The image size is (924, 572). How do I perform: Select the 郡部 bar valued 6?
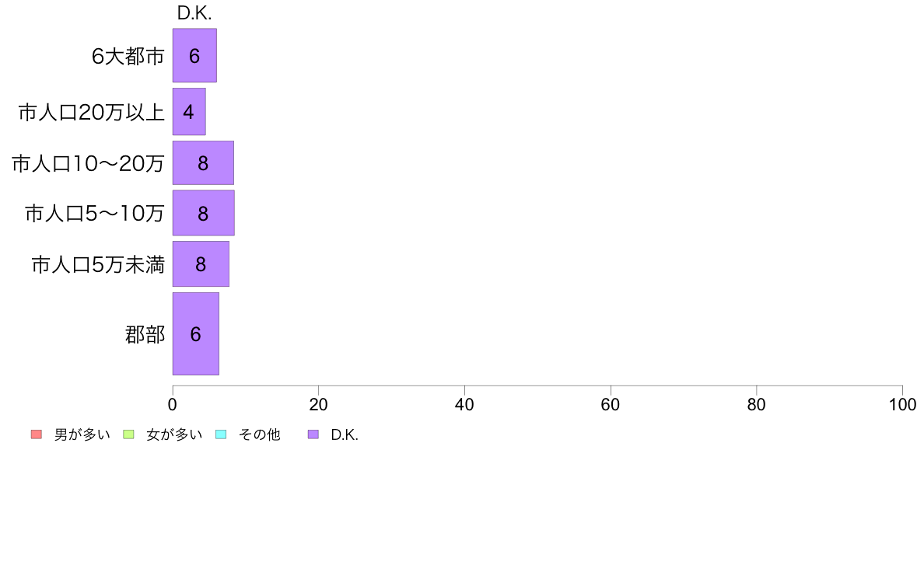click(196, 333)
